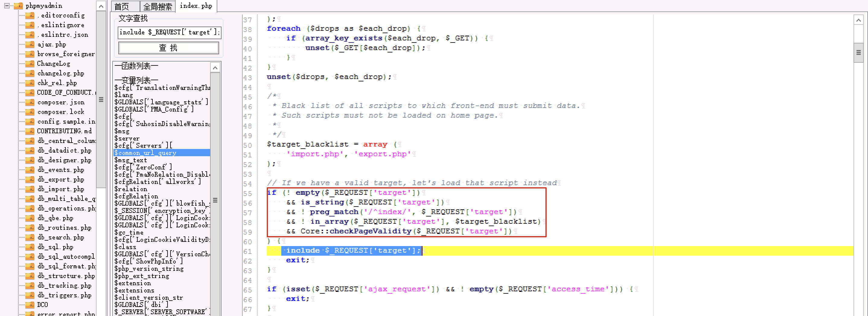Image resolution: width=868 pixels, height=316 pixels.
Task: Select $msg in the variable list
Action: tap(122, 131)
